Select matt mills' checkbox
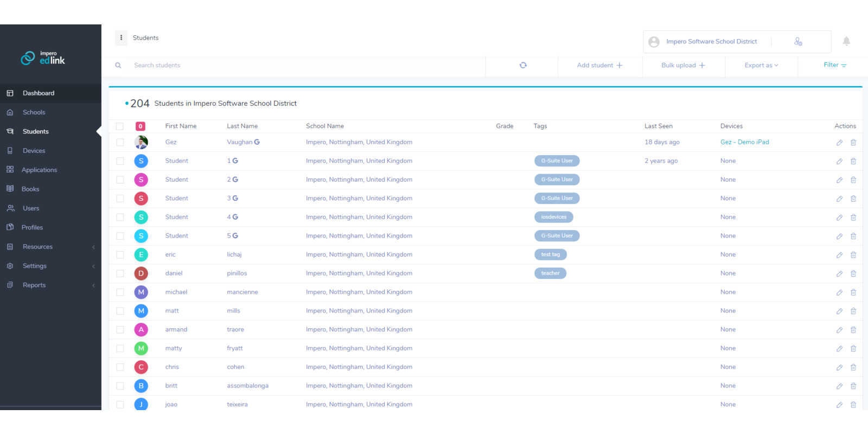This screenshot has height=434, width=868. (x=120, y=311)
